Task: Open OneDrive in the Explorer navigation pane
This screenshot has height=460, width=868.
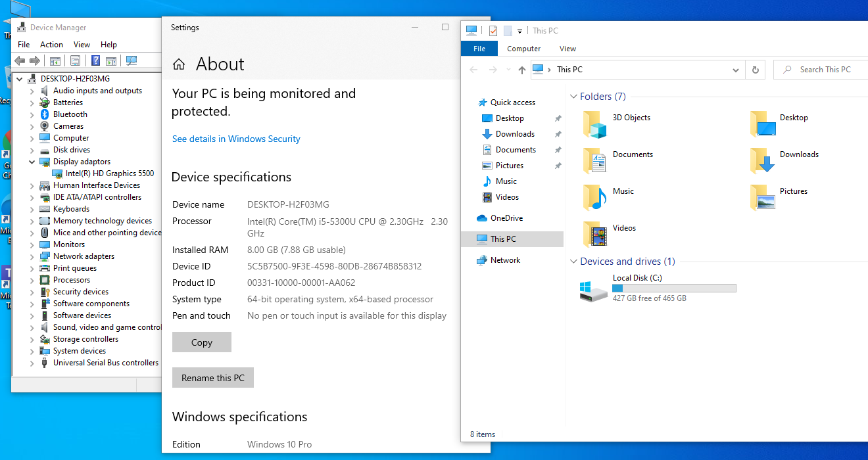Action: 506,218
